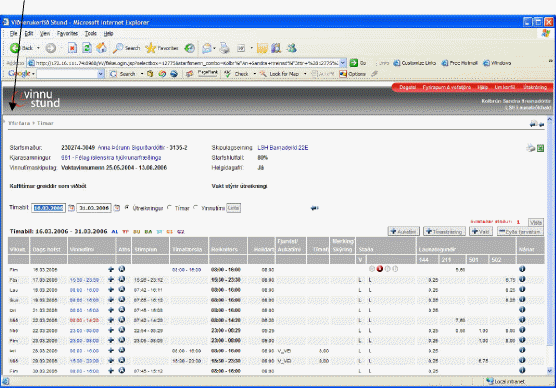Click the Google toolbar search input box

tap(67, 74)
